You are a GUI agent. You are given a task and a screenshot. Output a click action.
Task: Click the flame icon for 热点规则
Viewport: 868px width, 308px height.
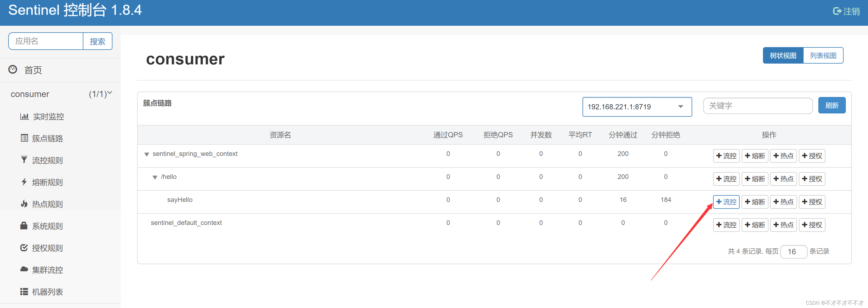pos(24,204)
